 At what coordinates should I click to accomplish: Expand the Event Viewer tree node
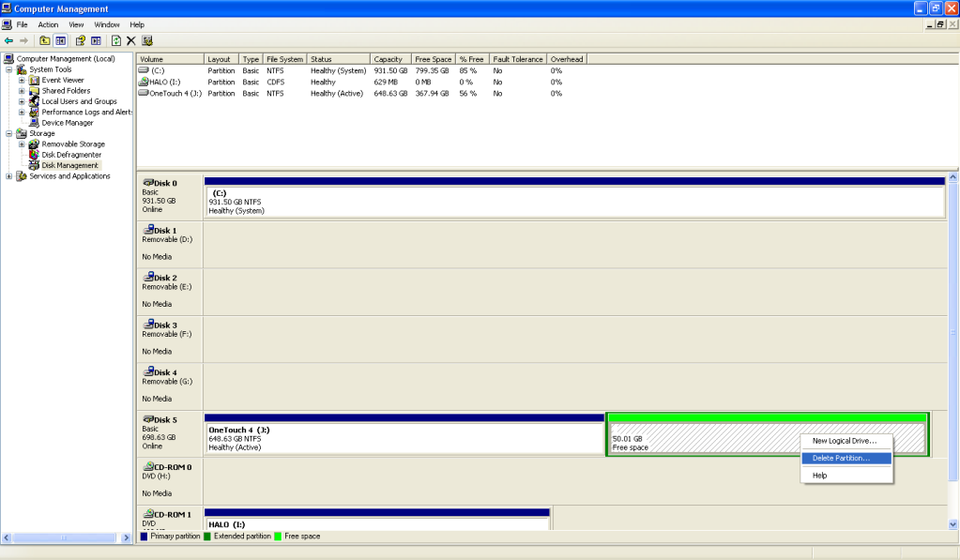pos(22,81)
